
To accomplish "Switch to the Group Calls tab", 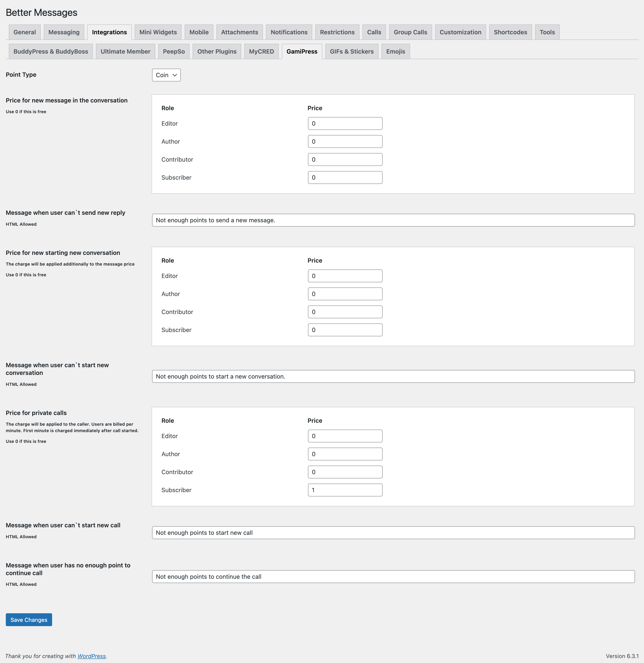I will click(410, 32).
